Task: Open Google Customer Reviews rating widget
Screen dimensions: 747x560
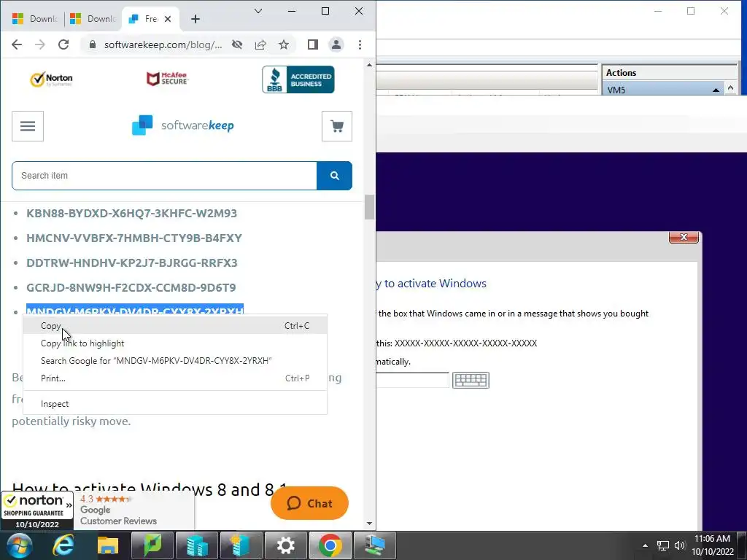Action: [133, 510]
